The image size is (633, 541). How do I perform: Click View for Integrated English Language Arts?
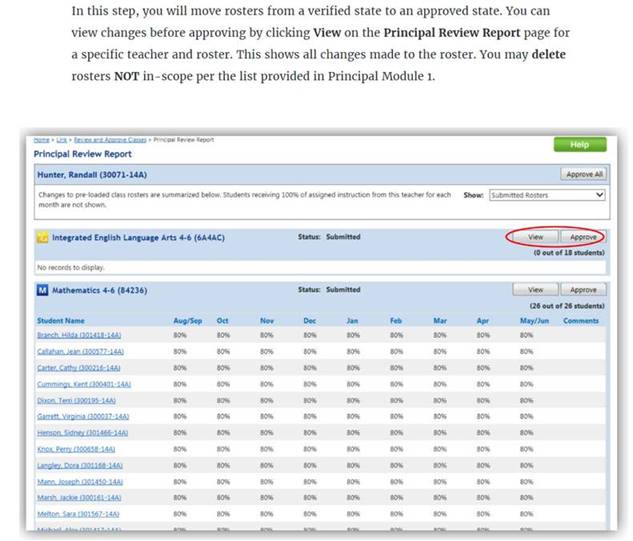click(535, 238)
